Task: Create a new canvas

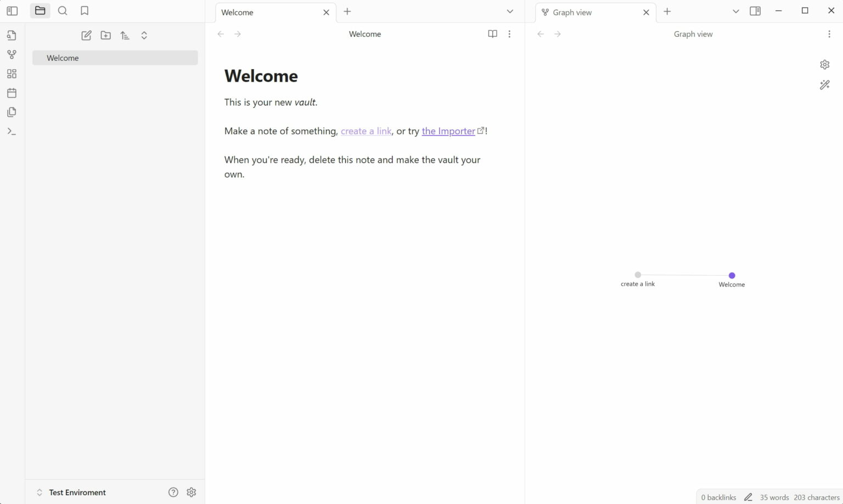Action: pyautogui.click(x=12, y=73)
